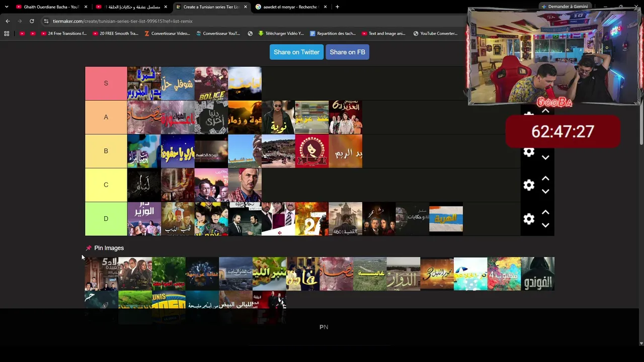Open 'Repartition des tach...' bookmark
The image size is (644, 362).
click(333, 34)
